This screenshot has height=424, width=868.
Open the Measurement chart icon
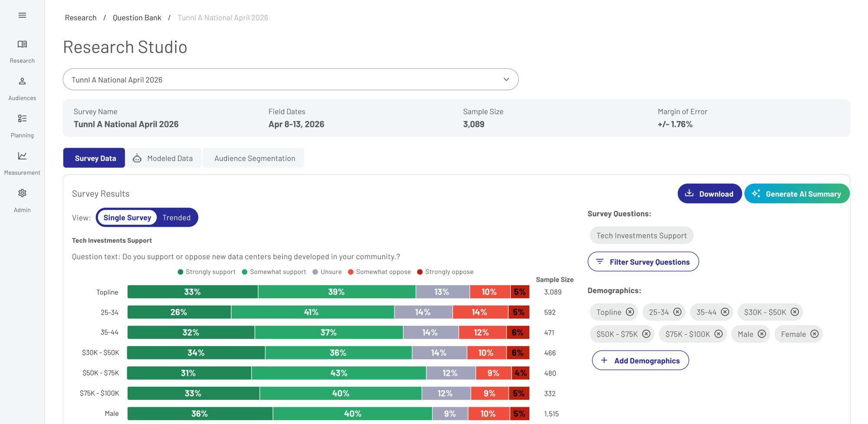22,156
